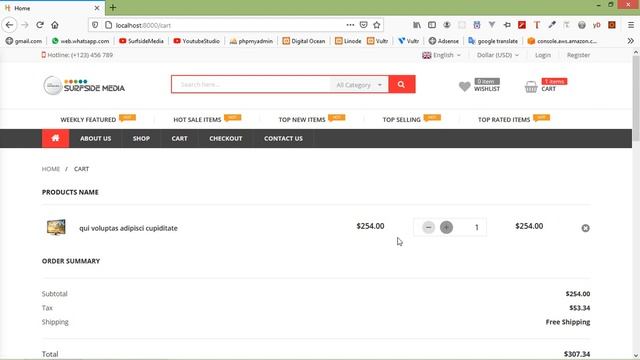Select the Tax value $53.34
640x360 pixels.
tap(580, 308)
